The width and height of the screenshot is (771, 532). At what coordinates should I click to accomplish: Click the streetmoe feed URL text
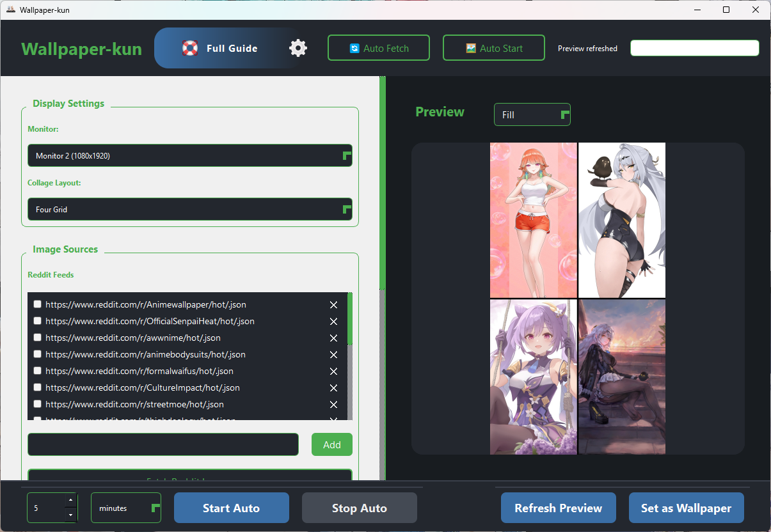[134, 404]
